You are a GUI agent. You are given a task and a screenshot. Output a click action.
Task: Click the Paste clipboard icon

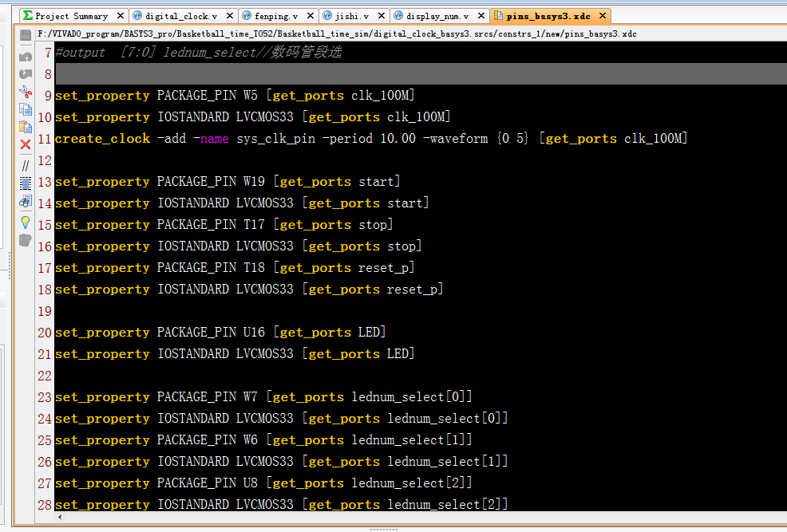pos(25,127)
